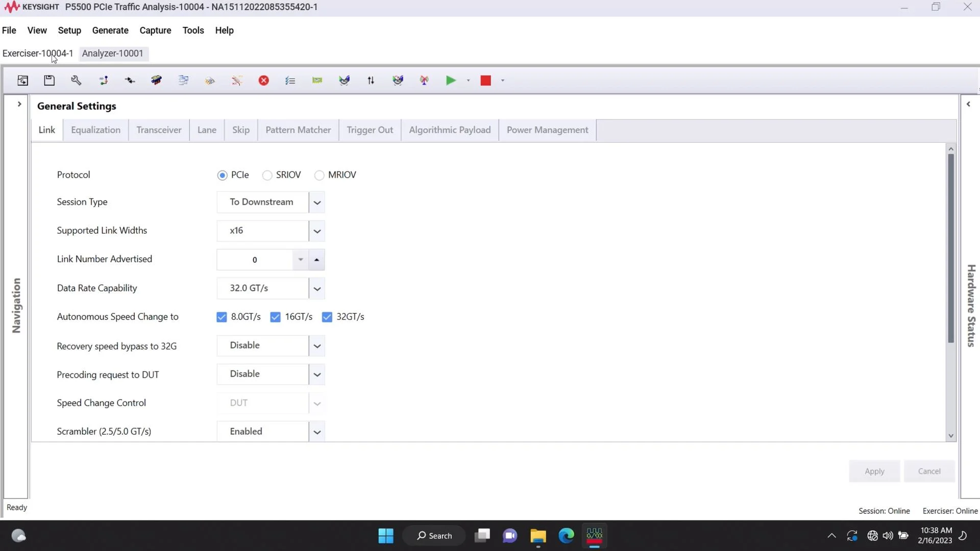
Task: Open the Tools menu
Action: point(193,30)
